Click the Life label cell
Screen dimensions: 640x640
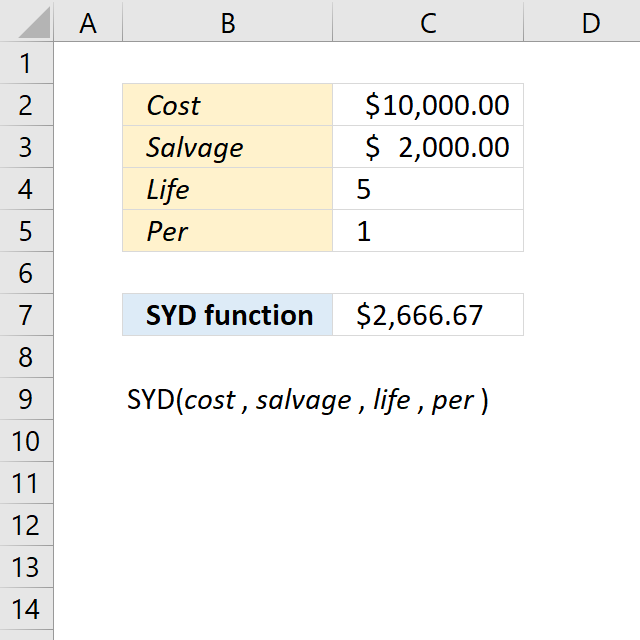(x=228, y=189)
